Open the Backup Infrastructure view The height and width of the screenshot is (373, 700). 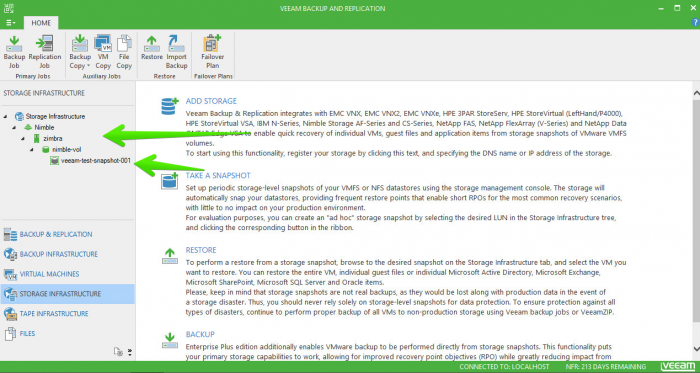point(67,254)
